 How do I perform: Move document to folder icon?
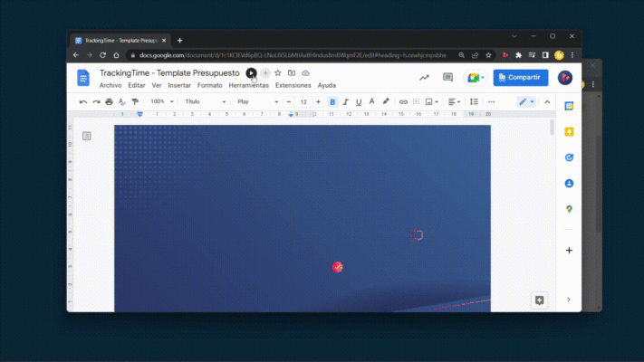click(x=292, y=73)
